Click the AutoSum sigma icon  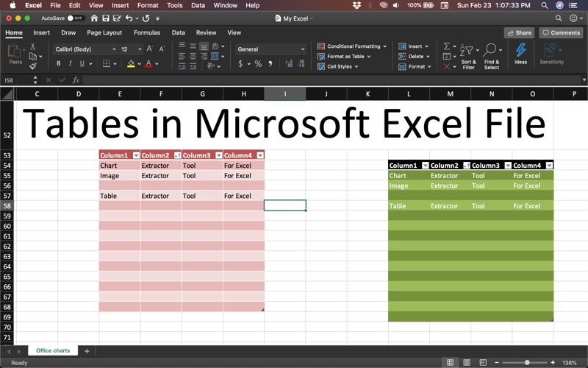click(447, 46)
